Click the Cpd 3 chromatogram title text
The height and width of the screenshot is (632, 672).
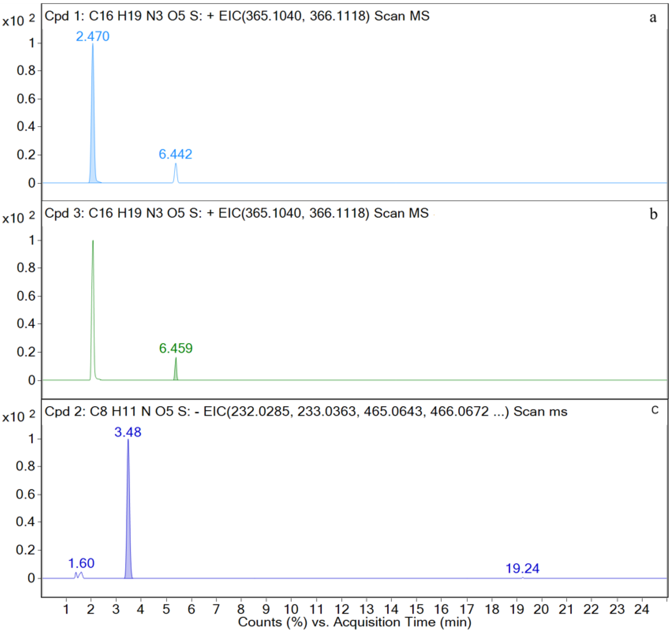click(237, 213)
